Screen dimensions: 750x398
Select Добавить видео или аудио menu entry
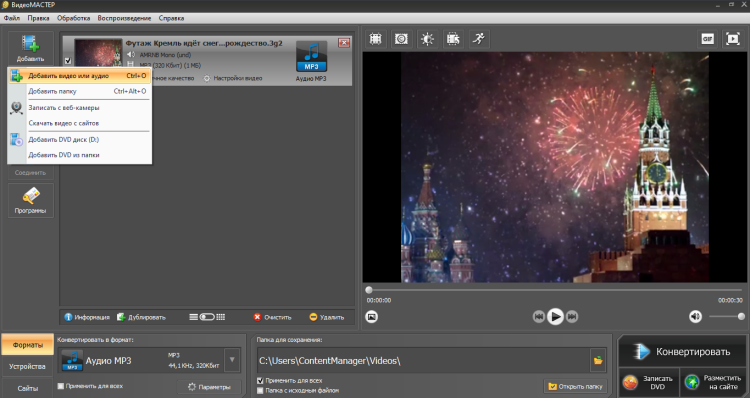[x=79, y=76]
